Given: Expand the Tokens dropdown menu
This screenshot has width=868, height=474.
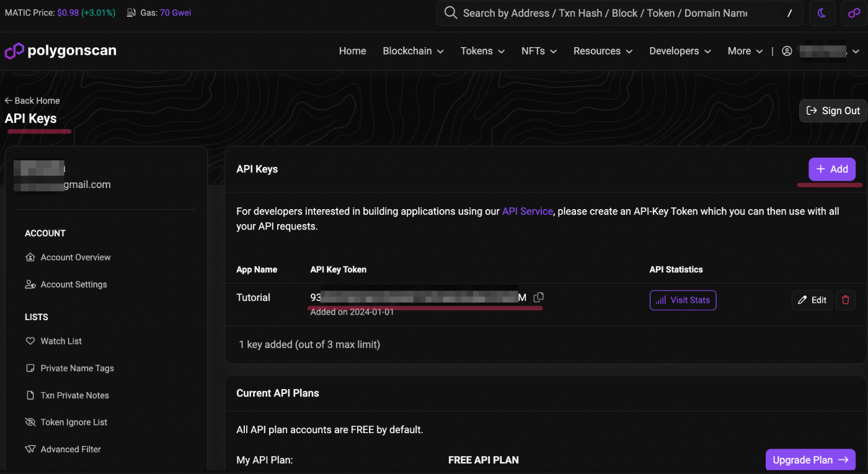Looking at the screenshot, I should tap(483, 51).
